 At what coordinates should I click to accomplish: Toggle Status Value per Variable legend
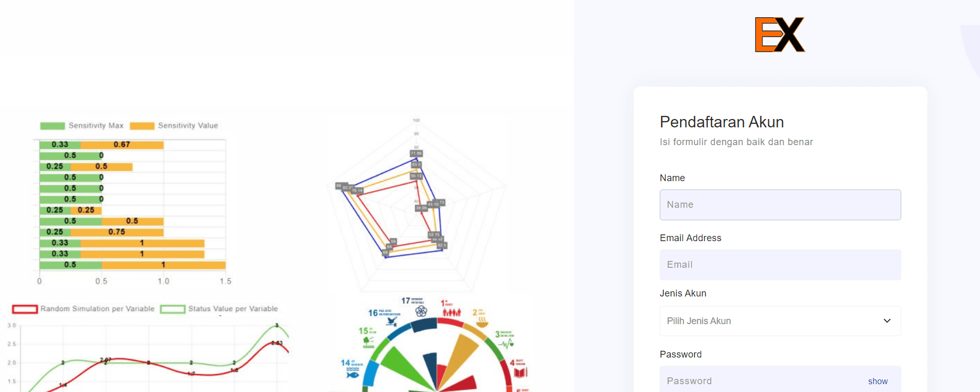(219, 309)
